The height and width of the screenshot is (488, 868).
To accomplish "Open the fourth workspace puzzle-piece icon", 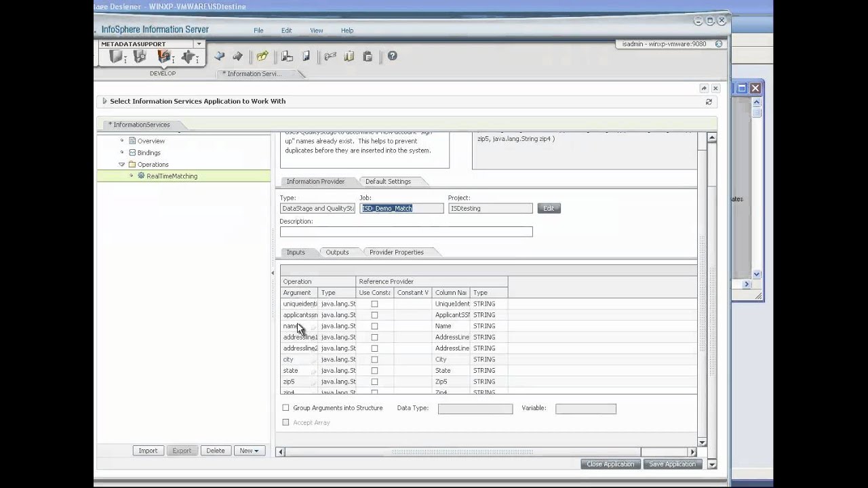I will pos(188,57).
